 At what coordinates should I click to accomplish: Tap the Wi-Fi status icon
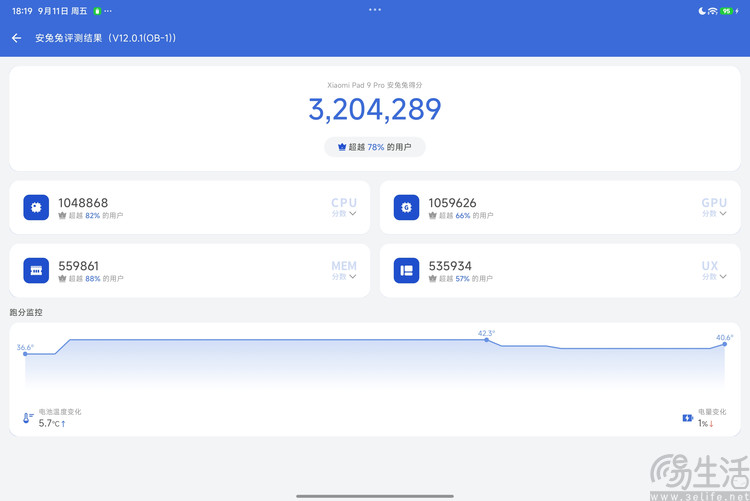pyautogui.click(x=713, y=11)
